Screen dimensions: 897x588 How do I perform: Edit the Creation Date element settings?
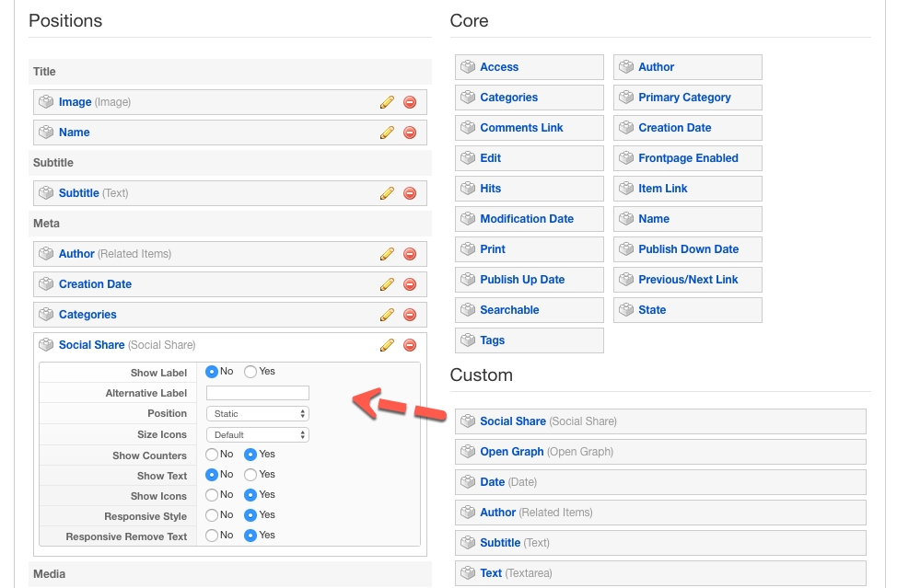tap(387, 284)
